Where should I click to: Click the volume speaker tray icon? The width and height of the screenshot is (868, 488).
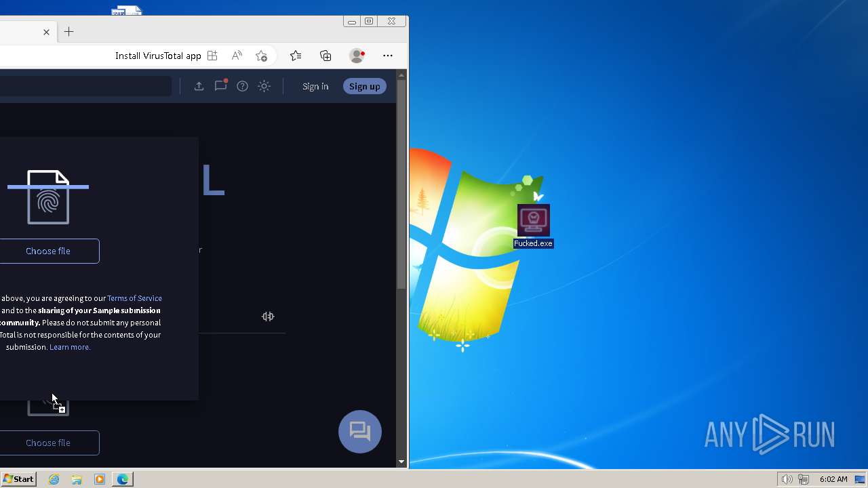[x=787, y=479]
